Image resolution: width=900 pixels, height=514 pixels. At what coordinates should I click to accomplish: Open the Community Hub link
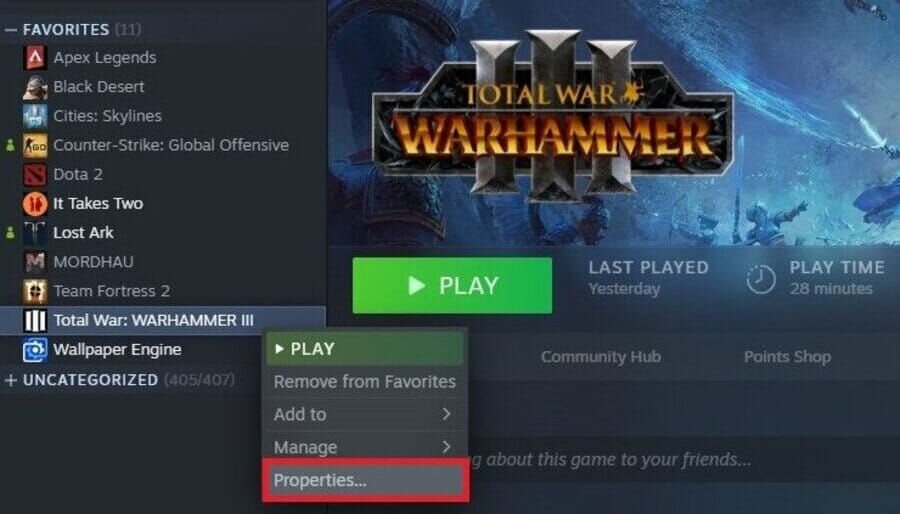pyautogui.click(x=600, y=356)
